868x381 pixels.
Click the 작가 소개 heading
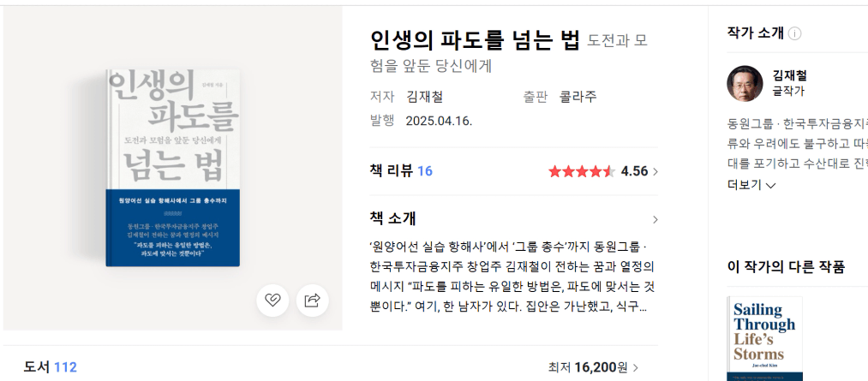[755, 33]
